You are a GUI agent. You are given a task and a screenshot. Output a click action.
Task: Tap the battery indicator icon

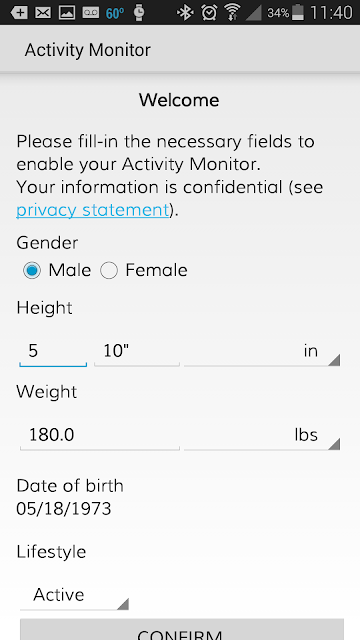(298, 13)
